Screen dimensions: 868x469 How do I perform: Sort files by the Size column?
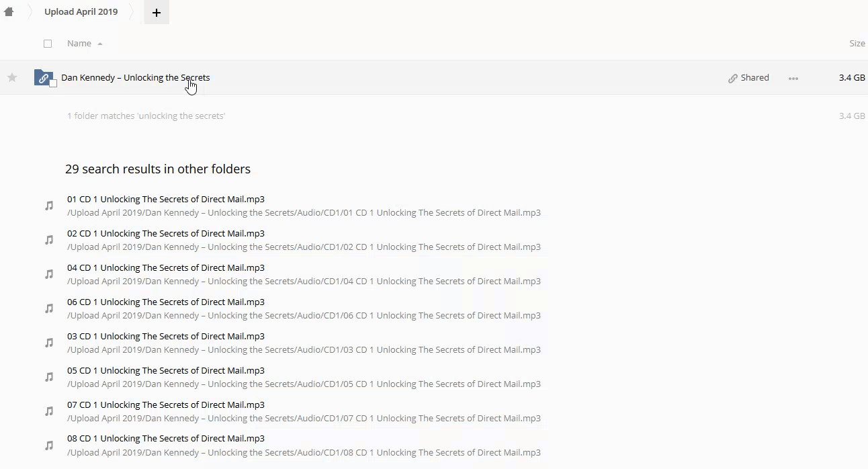point(857,44)
